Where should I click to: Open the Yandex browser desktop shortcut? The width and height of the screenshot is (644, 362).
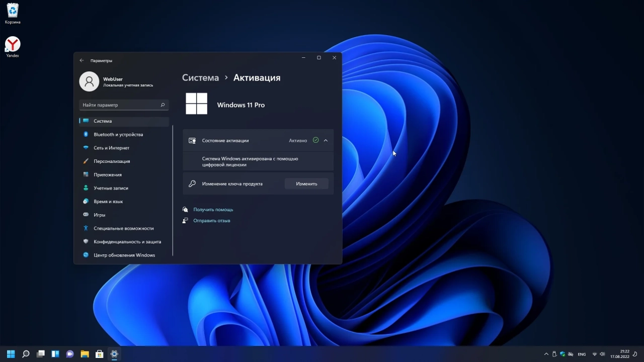[13, 47]
